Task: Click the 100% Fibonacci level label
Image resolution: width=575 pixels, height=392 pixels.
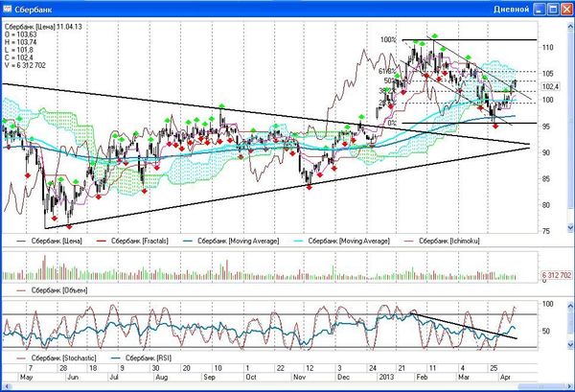Action: [388, 39]
